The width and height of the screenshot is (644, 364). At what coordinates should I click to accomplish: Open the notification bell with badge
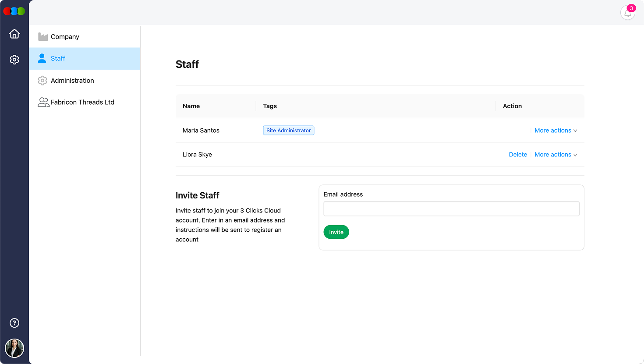pyautogui.click(x=627, y=13)
